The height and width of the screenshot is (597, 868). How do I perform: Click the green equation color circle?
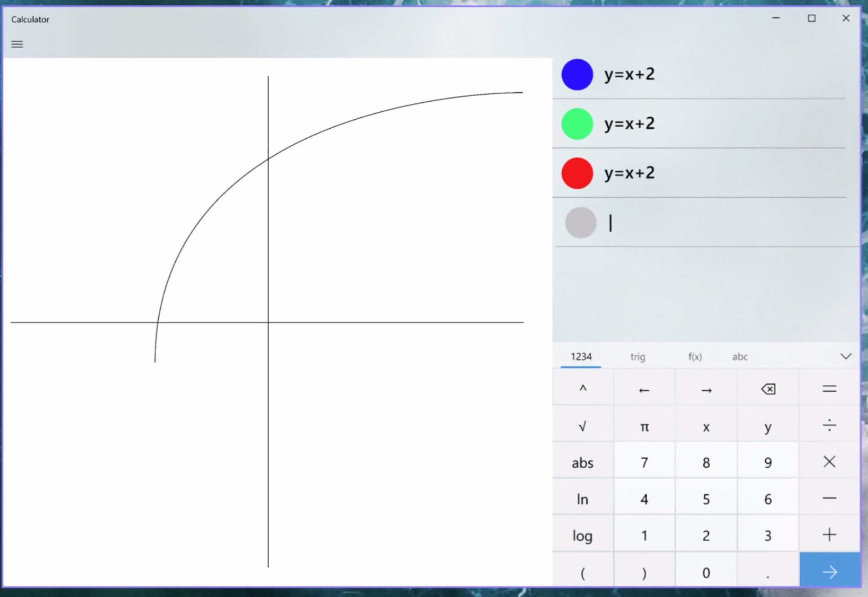(577, 124)
